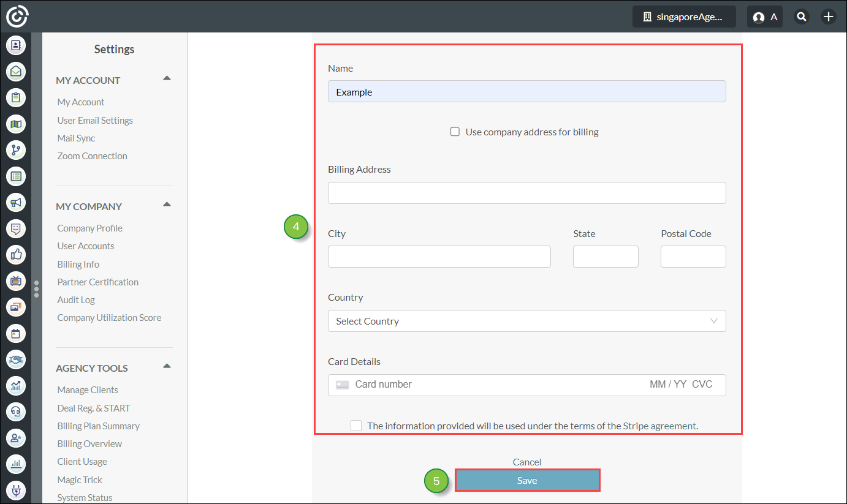Screen dimensions: 847x504
Task: Open User Email Settings
Action: click(95, 121)
